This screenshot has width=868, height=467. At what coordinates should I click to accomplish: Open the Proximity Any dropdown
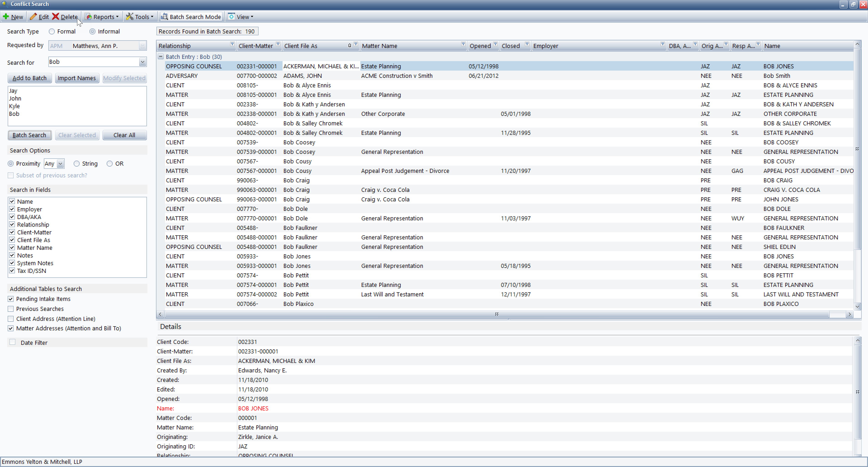[x=60, y=164]
